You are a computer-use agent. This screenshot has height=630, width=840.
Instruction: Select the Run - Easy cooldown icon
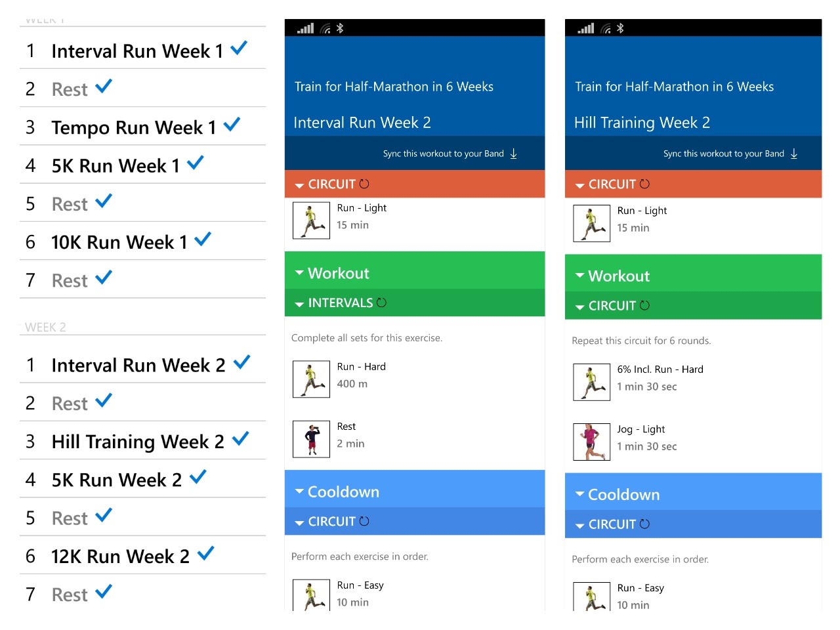pyautogui.click(x=310, y=595)
